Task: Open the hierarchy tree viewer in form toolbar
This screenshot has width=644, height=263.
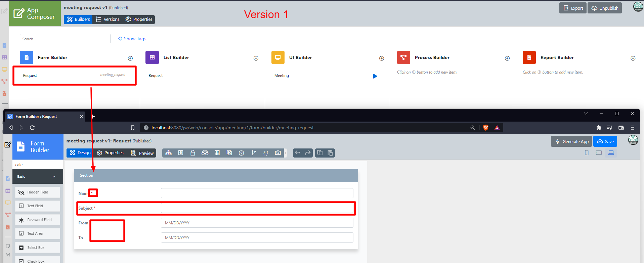Action: click(169, 153)
